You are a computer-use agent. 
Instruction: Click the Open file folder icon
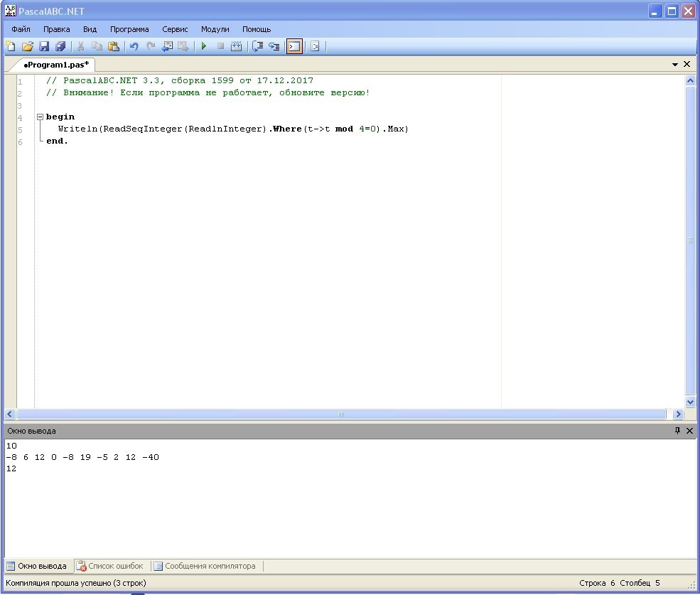pyautogui.click(x=28, y=47)
